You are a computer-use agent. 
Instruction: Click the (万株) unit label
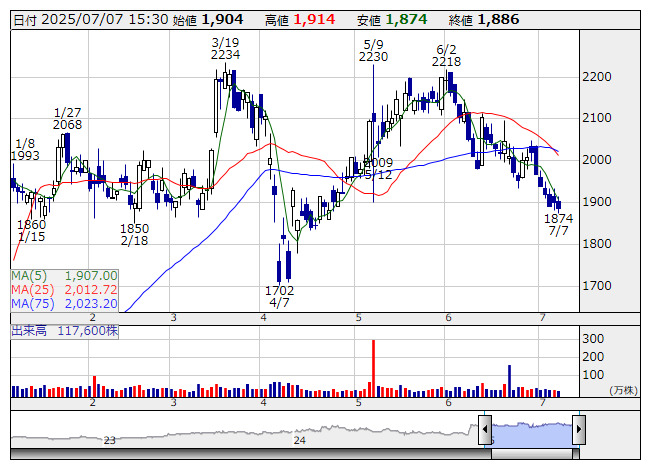[x=623, y=390]
